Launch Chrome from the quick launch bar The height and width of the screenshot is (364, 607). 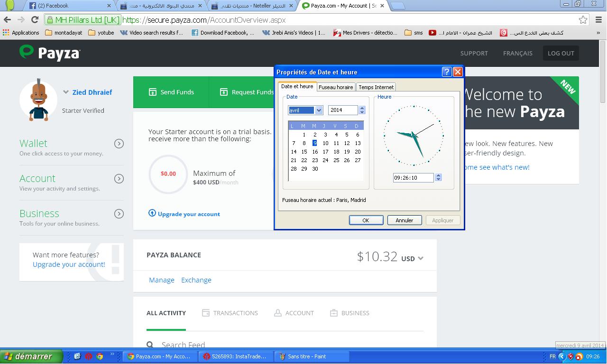coord(100,356)
